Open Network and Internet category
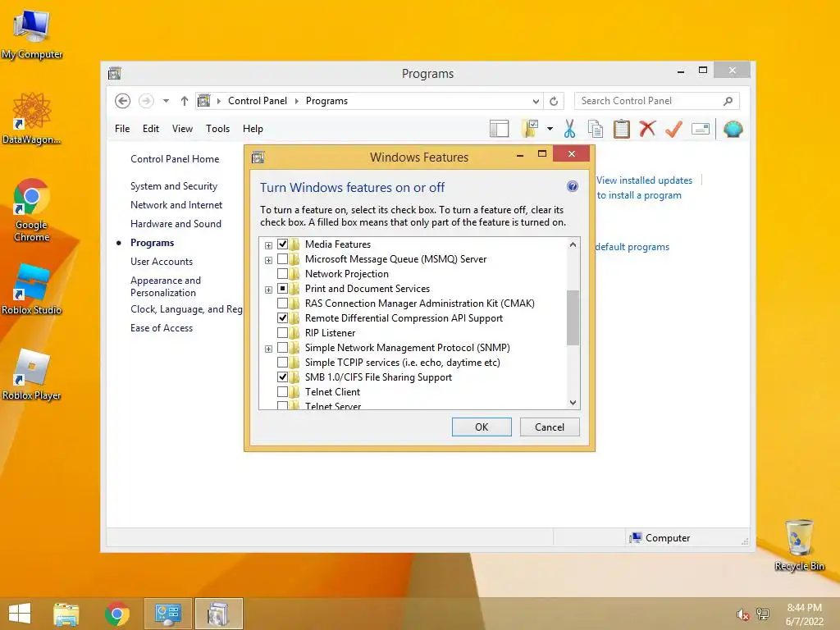 tap(176, 204)
